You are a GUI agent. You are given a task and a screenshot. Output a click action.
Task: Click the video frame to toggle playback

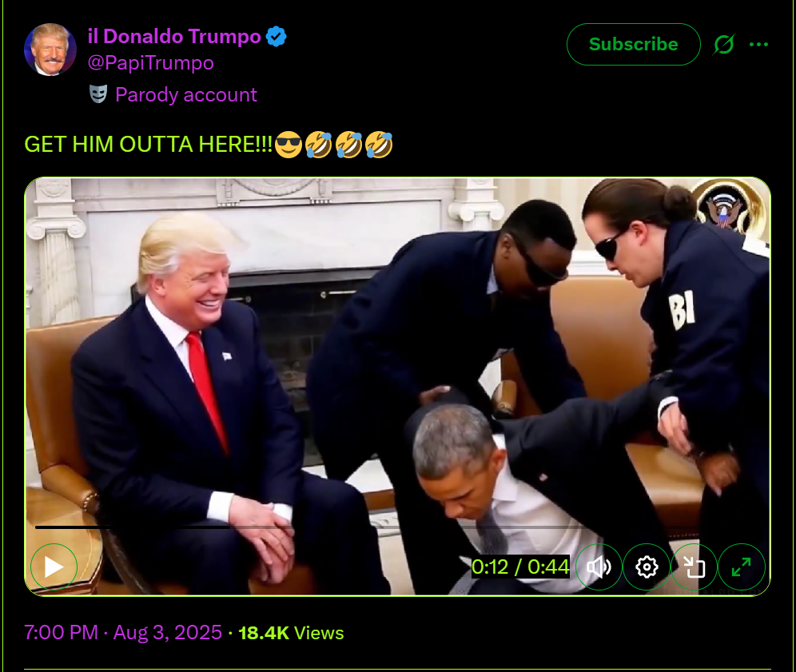tap(397, 356)
